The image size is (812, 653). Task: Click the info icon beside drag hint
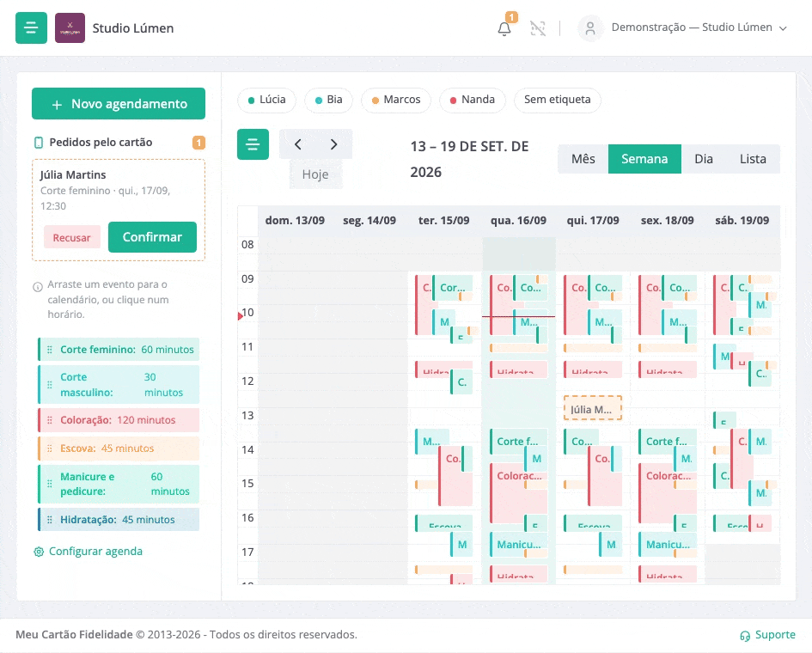pyautogui.click(x=38, y=287)
